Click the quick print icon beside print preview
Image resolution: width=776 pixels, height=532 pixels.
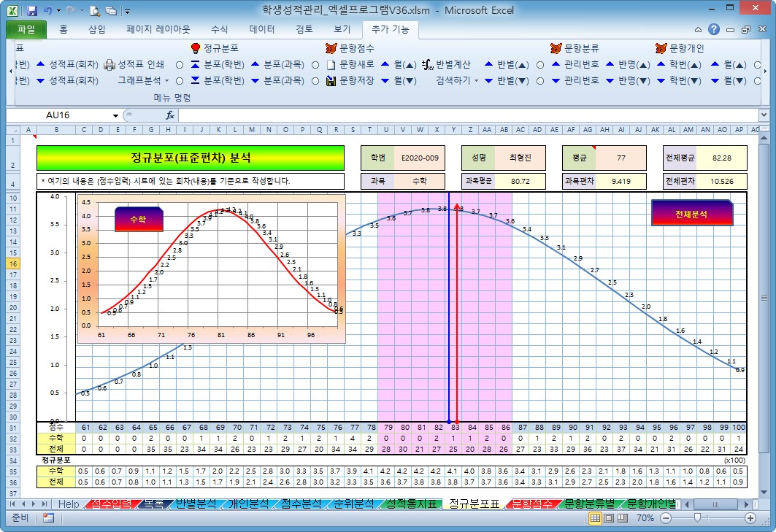[x=112, y=10]
